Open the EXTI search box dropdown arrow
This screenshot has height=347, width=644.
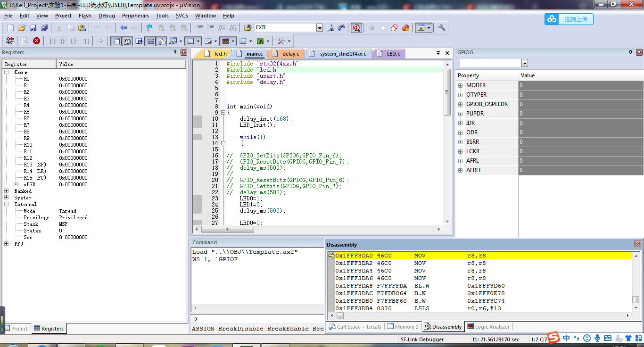coord(320,28)
